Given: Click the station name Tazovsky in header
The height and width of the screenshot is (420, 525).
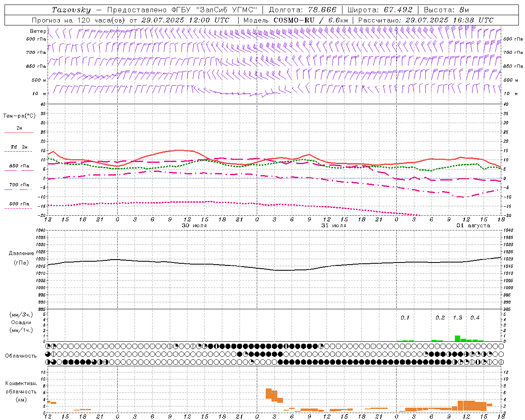Looking at the screenshot, I should [71, 10].
